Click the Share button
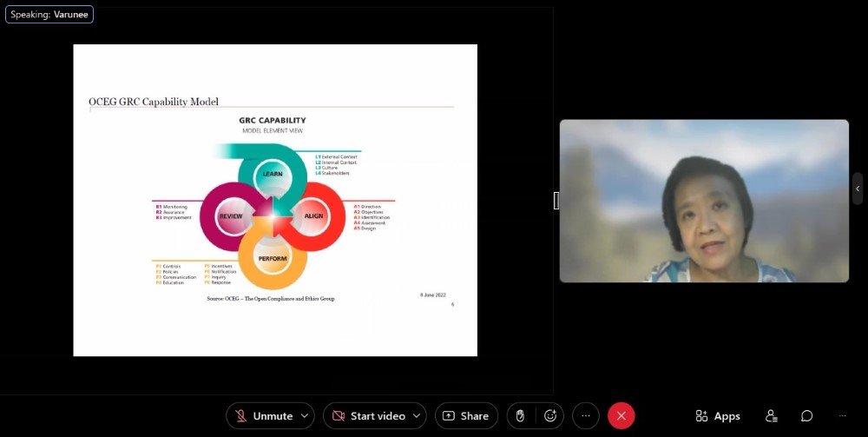 tap(466, 416)
